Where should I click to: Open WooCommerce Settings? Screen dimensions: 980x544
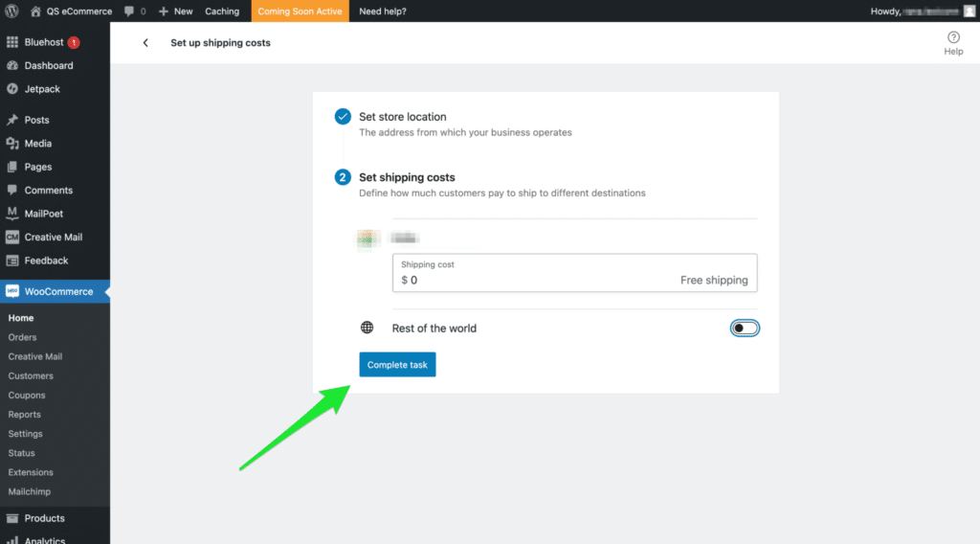coord(26,433)
